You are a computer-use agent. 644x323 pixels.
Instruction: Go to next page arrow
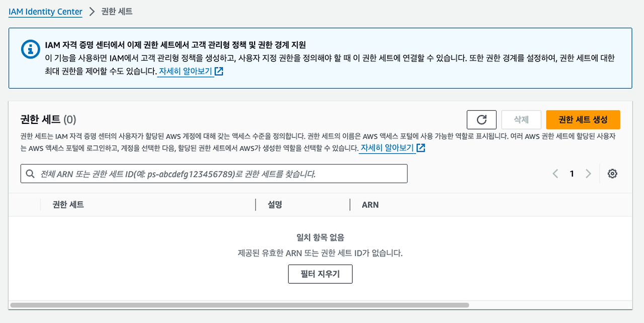[x=588, y=174]
